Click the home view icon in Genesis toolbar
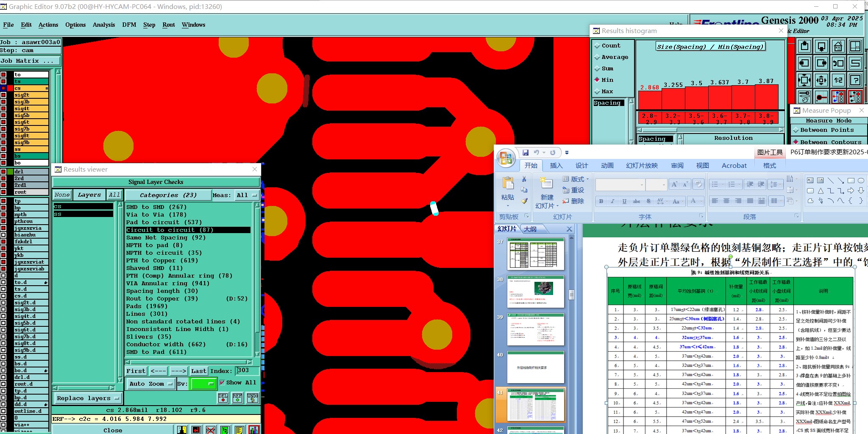The height and width of the screenshot is (434, 868). pos(838,46)
